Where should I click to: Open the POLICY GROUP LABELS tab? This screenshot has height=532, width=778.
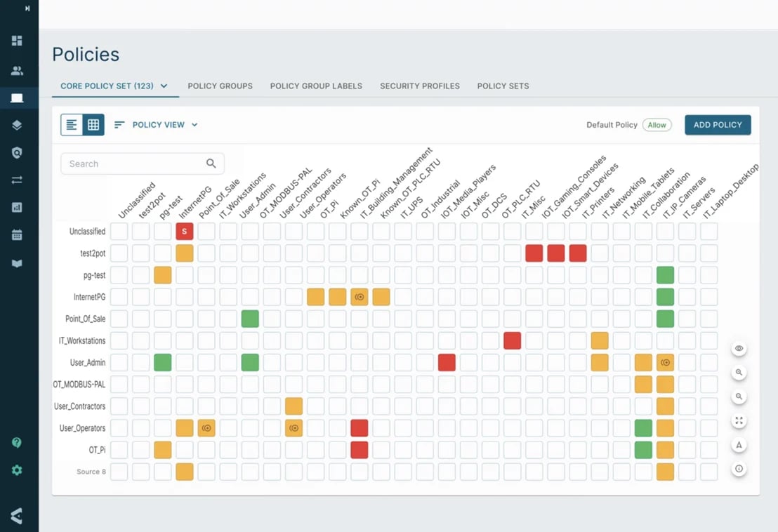[x=316, y=86]
